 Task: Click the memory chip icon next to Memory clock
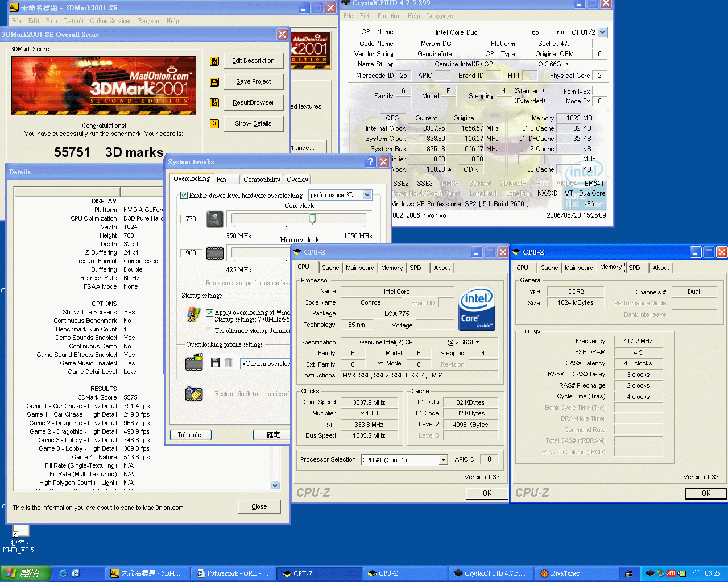(x=215, y=253)
